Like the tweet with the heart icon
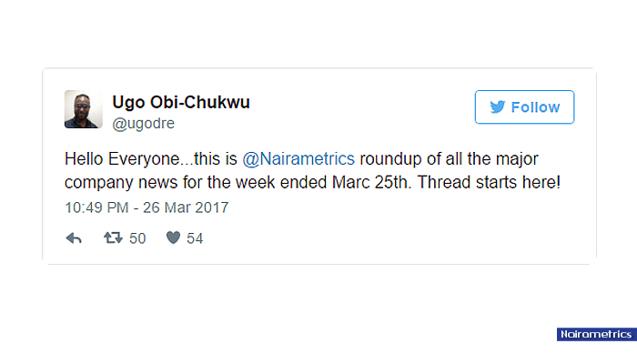 click(x=172, y=238)
